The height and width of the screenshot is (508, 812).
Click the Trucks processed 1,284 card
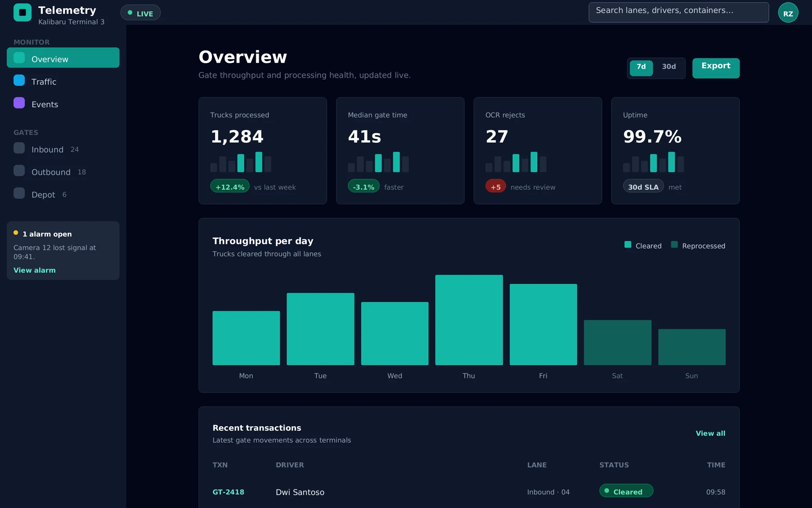pos(263,150)
